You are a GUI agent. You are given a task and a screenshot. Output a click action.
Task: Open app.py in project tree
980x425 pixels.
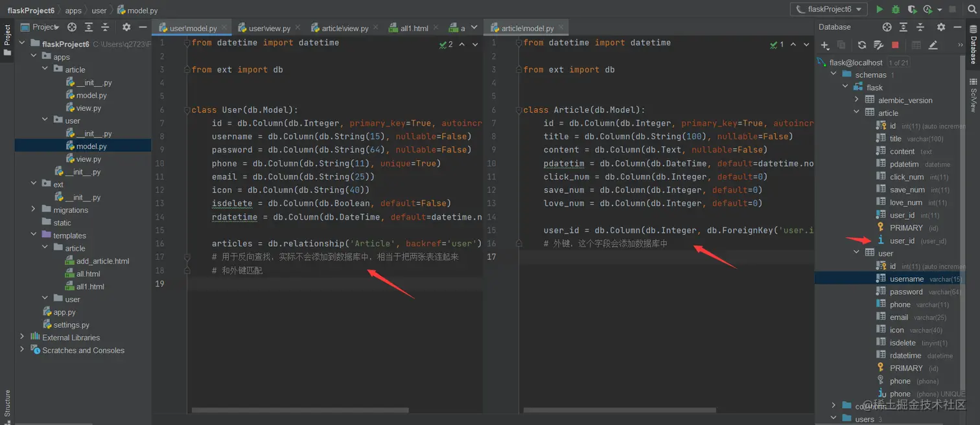(64, 312)
